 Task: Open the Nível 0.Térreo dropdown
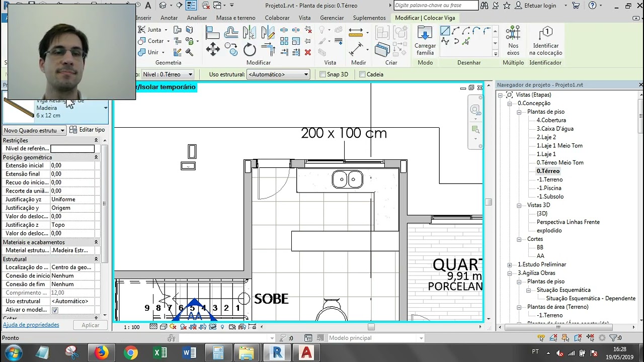(x=168, y=74)
